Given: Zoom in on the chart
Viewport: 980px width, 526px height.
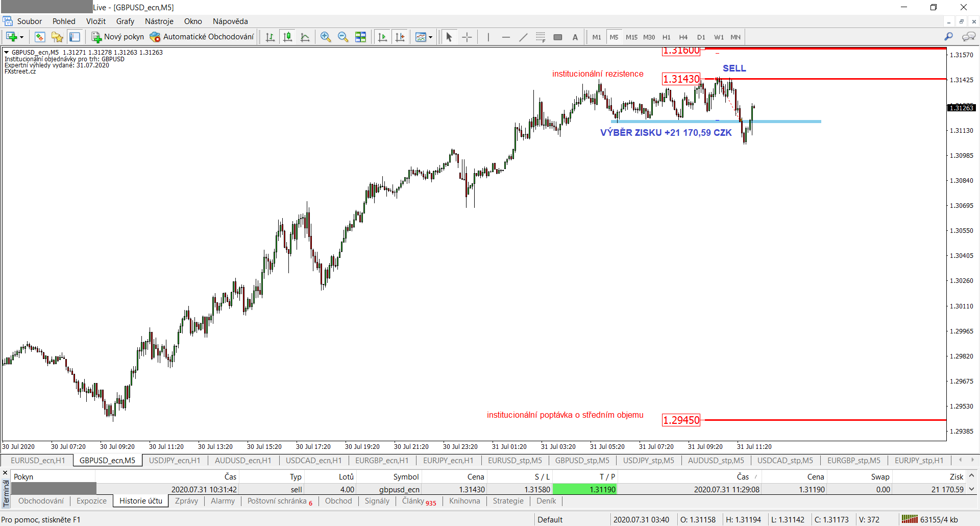Looking at the screenshot, I should click(x=326, y=37).
